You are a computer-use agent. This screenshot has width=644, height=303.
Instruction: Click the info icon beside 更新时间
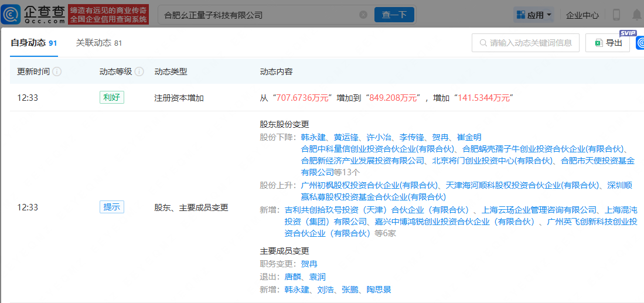pos(57,72)
